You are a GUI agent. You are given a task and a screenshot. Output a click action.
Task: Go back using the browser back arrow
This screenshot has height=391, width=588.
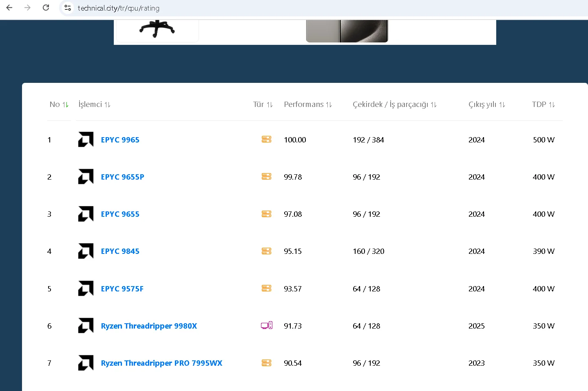tap(9, 8)
